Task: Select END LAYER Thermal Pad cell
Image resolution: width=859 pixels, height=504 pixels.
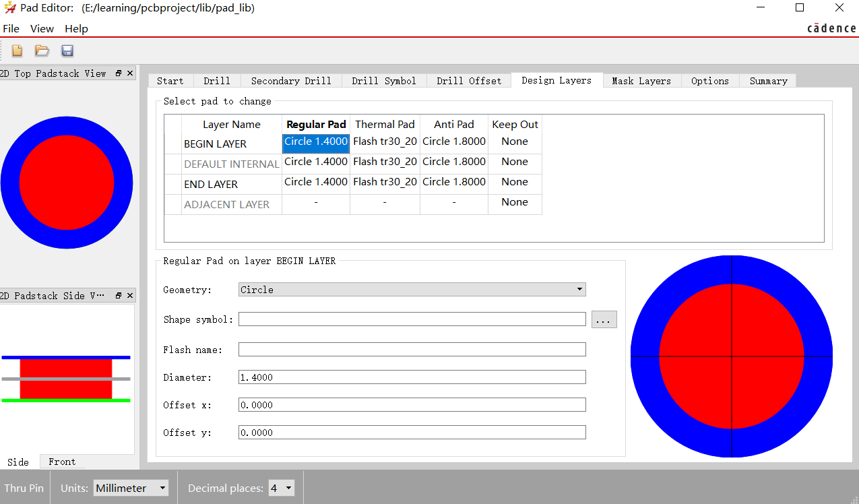Action: click(385, 184)
